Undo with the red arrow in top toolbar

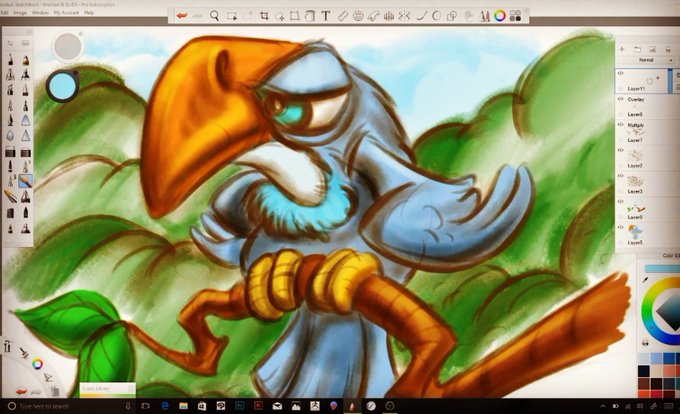[182, 16]
